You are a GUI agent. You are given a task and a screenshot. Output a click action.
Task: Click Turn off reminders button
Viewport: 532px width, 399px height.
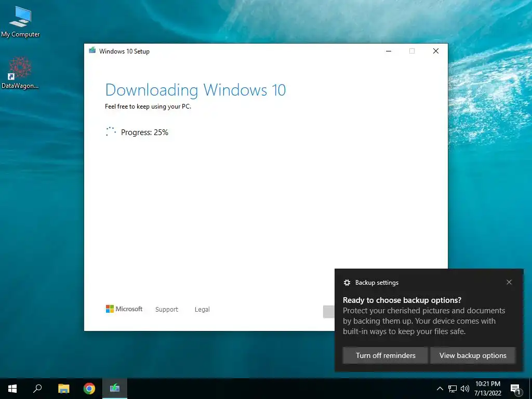click(x=385, y=355)
